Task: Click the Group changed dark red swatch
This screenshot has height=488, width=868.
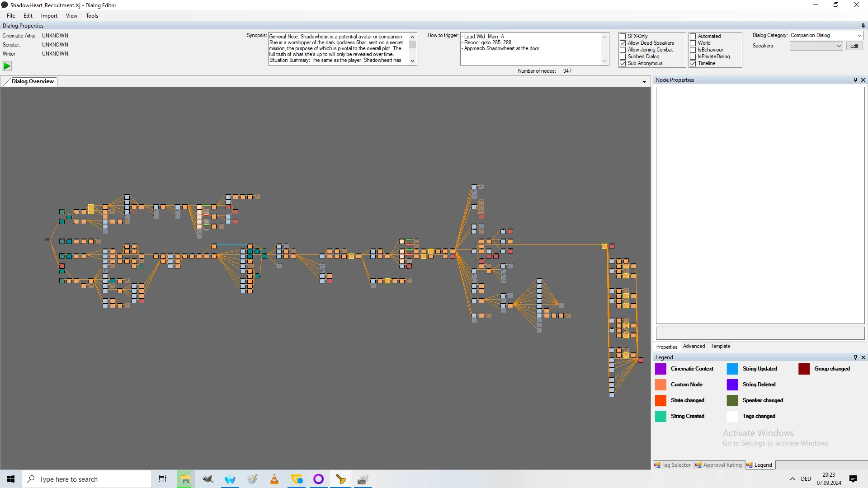Action: coord(804,369)
